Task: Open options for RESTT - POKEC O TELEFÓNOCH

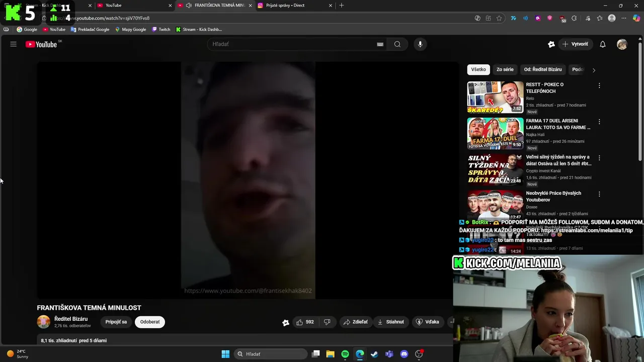Action: (x=599, y=85)
